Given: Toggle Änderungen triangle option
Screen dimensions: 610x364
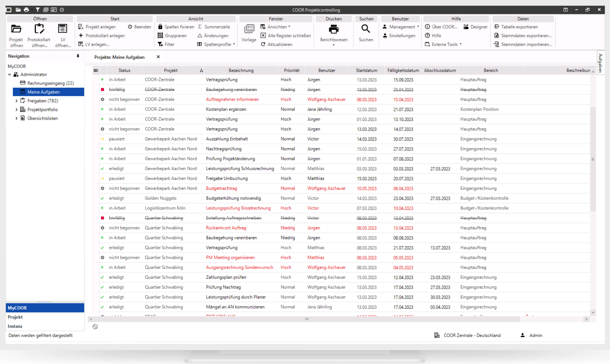Looking at the screenshot, I should [213, 36].
